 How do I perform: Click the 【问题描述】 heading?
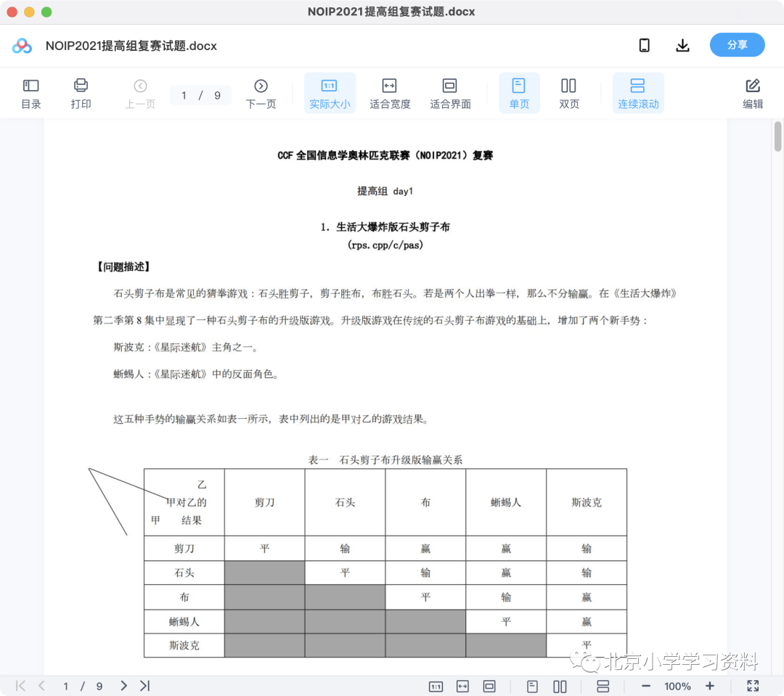tap(123, 266)
